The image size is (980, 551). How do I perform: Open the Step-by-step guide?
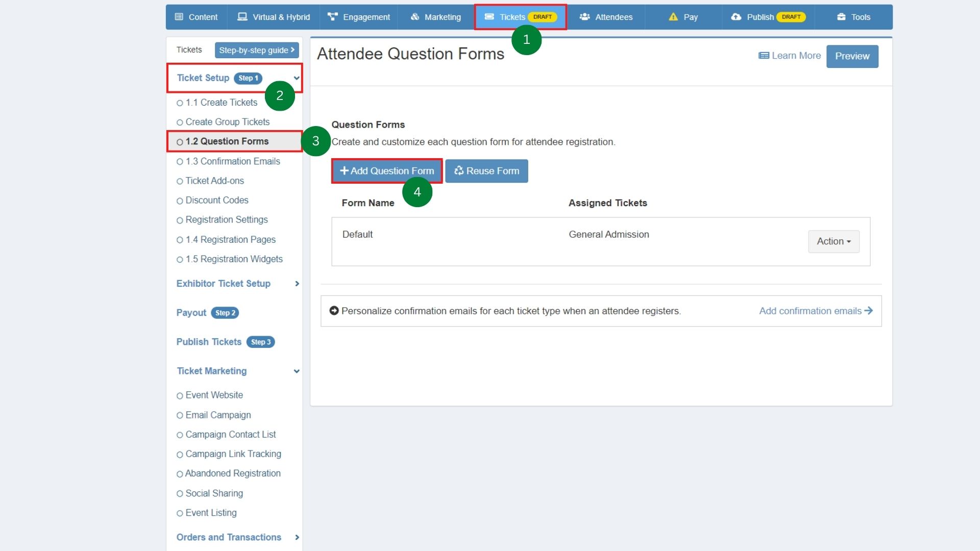click(x=257, y=50)
